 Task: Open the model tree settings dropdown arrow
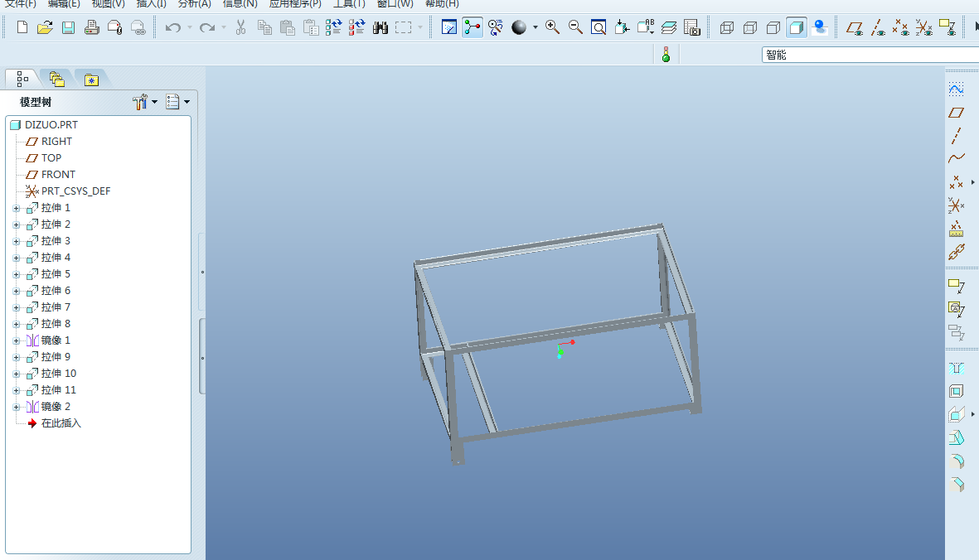coord(154,102)
